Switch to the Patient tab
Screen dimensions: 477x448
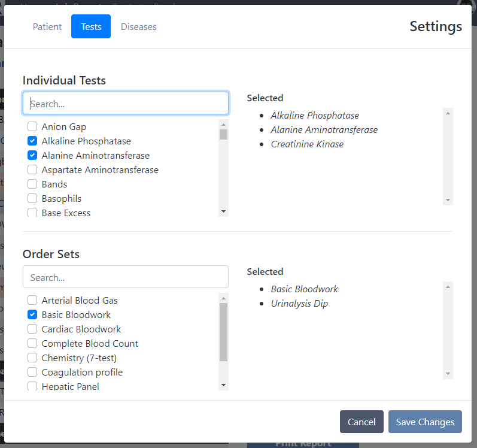point(47,27)
